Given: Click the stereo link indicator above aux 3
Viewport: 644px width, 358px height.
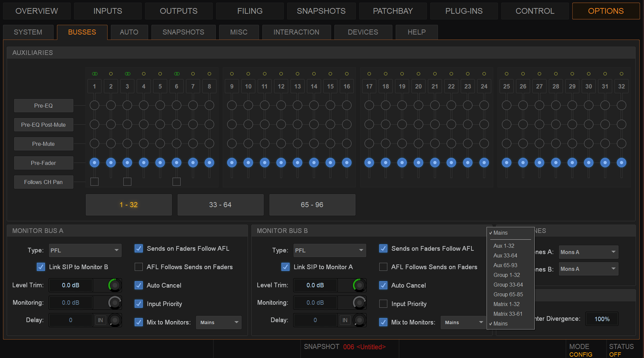Looking at the screenshot, I should [x=127, y=74].
